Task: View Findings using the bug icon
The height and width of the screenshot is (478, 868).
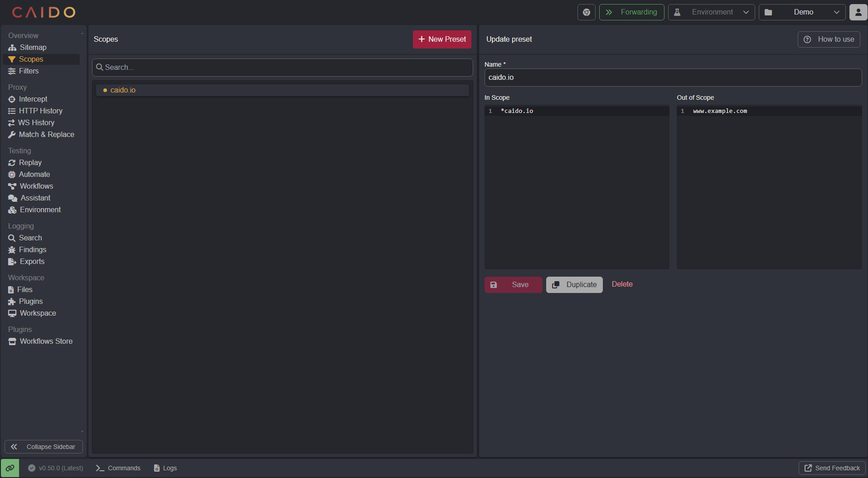Action: pos(11,249)
